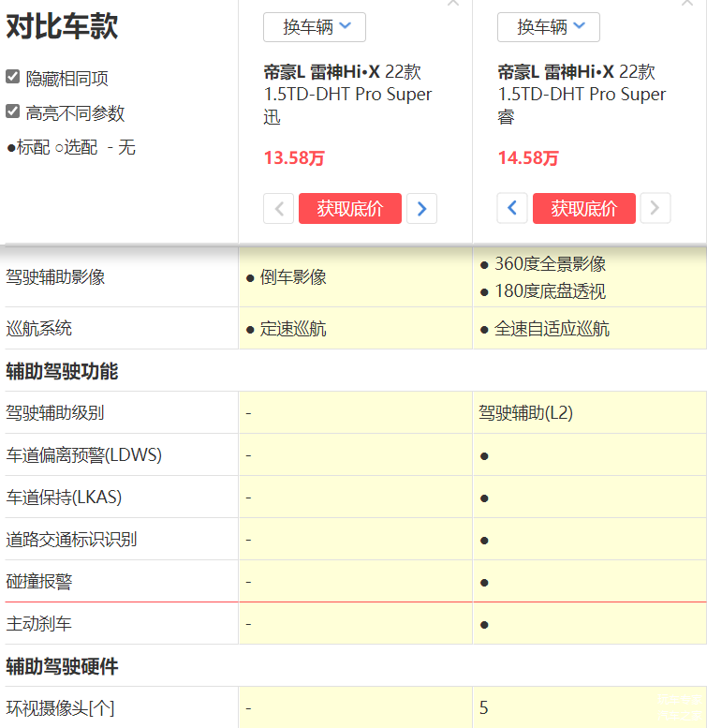The image size is (707, 728).
Task: Open 换车辆 dropdown for the 14.58万 car
Action: point(549,27)
